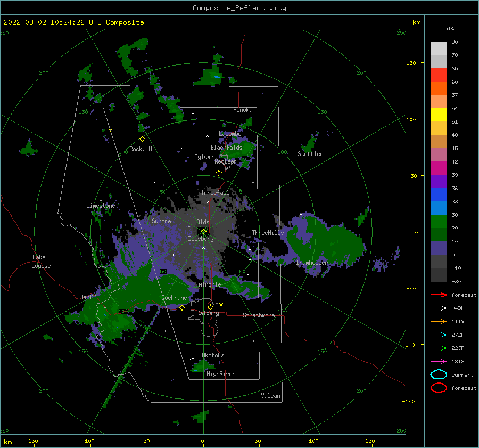Click the Sundre town label
This screenshot has width=479, height=448.
[x=161, y=221]
